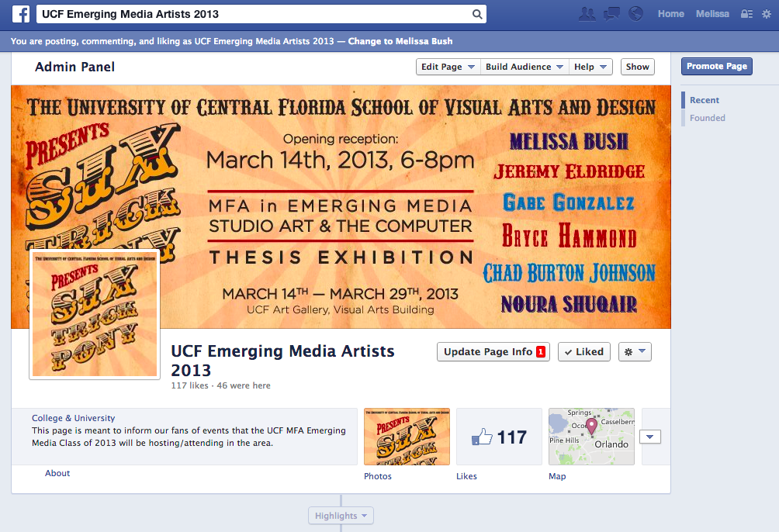Click Update Page Info button
The width and height of the screenshot is (779, 532).
point(493,351)
